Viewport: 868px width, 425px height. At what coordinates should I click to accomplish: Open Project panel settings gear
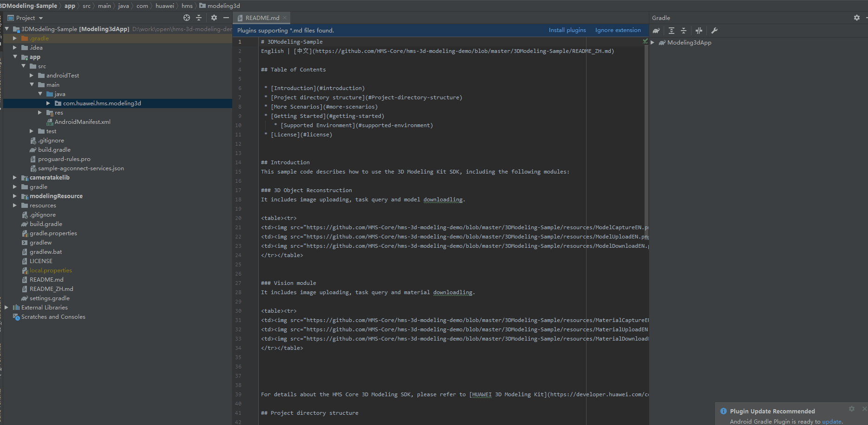214,18
